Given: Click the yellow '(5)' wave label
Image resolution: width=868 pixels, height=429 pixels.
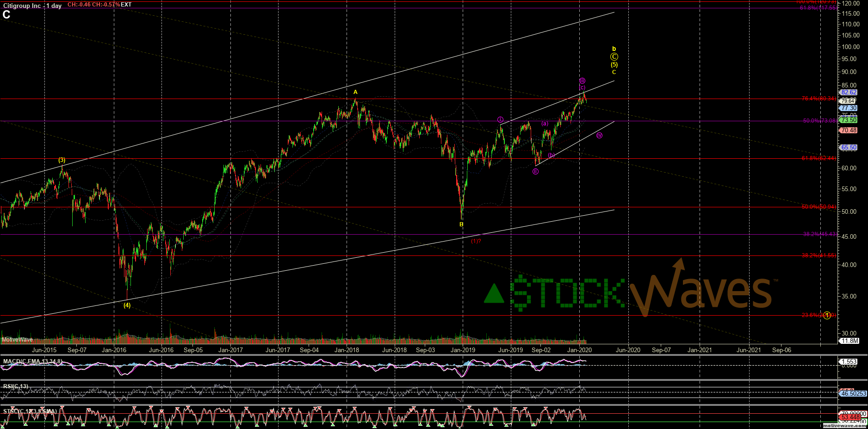Looking at the screenshot, I should (x=614, y=65).
